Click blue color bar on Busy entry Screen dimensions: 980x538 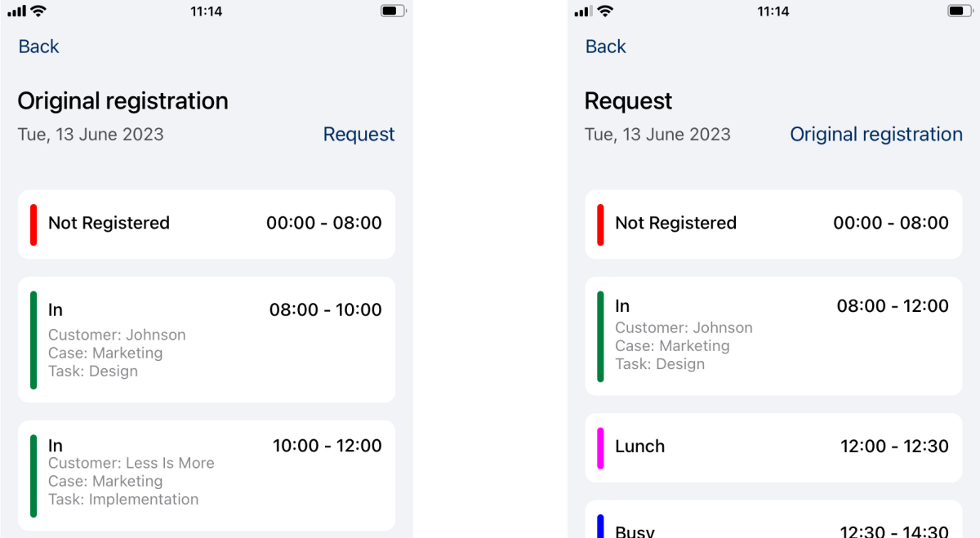[x=600, y=526]
